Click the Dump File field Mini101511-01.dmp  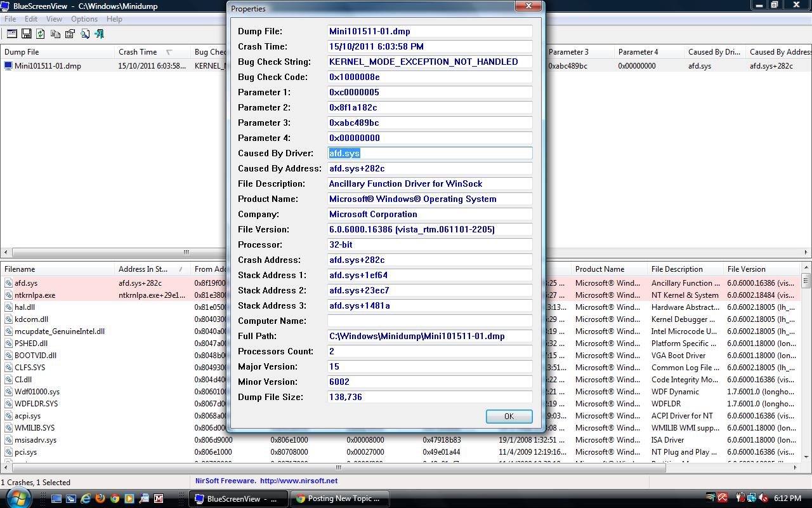429,31
